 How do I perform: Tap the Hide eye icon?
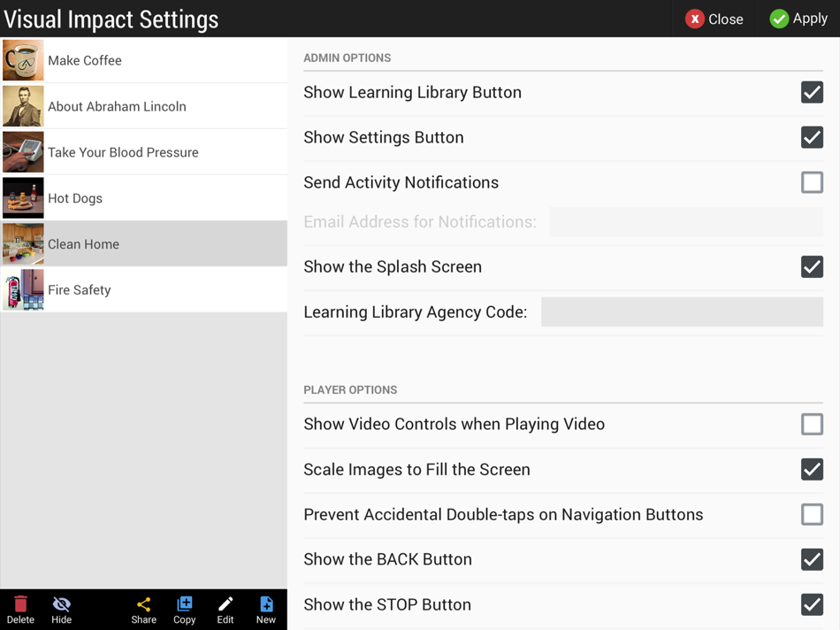[62, 604]
